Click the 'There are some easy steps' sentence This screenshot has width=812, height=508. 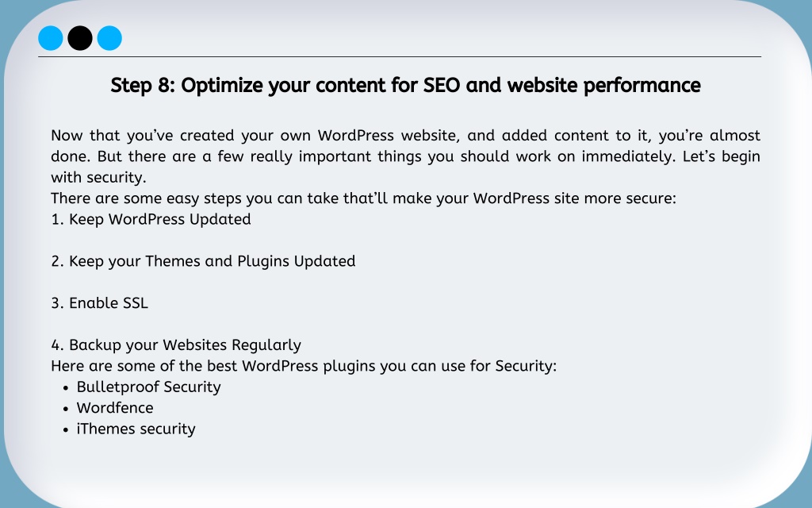[363, 198]
